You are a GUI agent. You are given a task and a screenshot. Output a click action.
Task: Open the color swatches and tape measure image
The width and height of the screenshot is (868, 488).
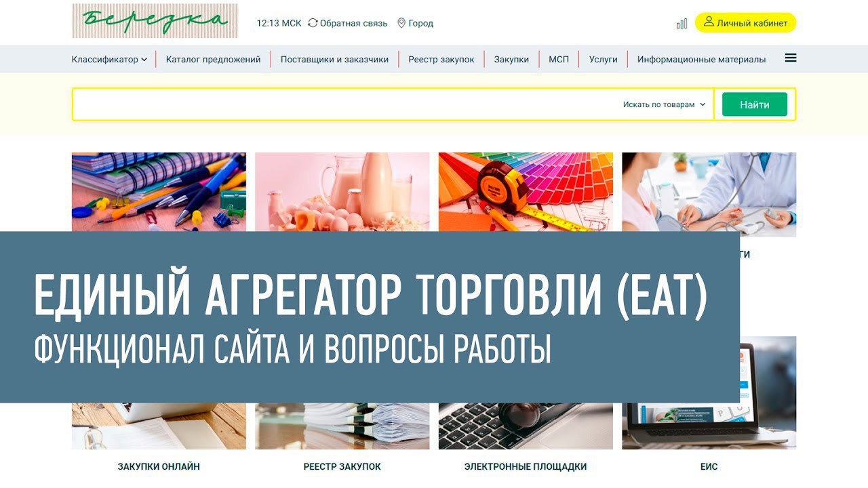point(526,192)
